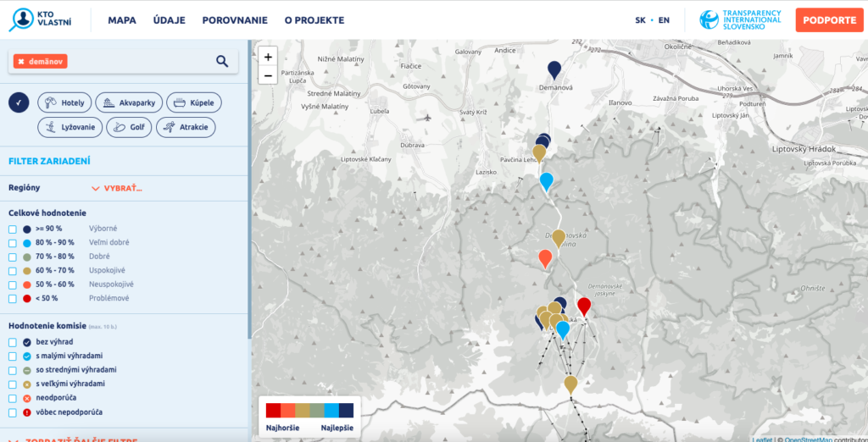This screenshot has height=442, width=868.
Task: Switch language to EN
Action: (664, 20)
